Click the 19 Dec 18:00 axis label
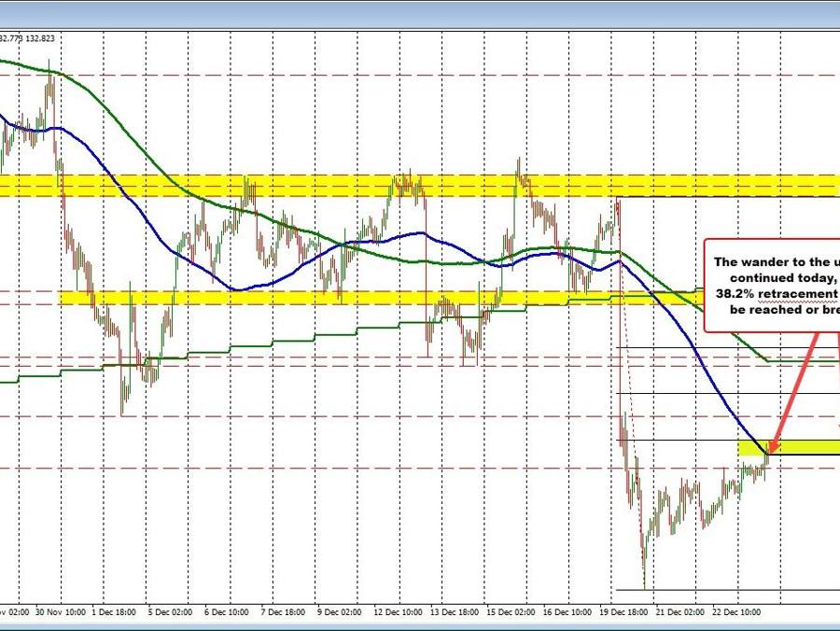840x631 pixels. click(x=622, y=611)
